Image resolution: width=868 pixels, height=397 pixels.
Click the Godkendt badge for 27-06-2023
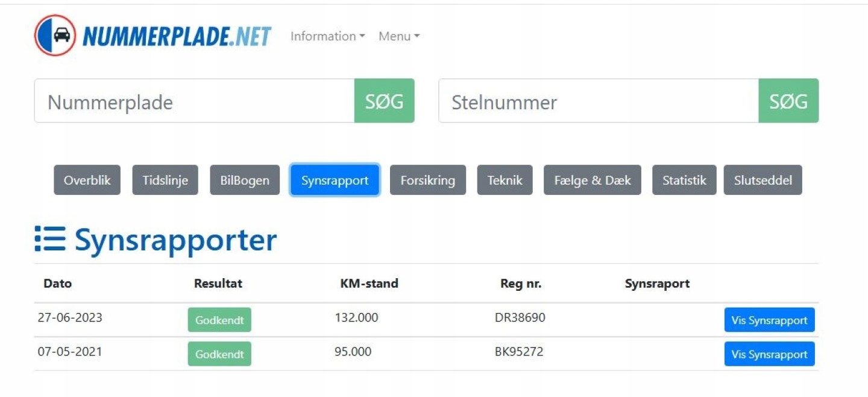pyautogui.click(x=219, y=320)
